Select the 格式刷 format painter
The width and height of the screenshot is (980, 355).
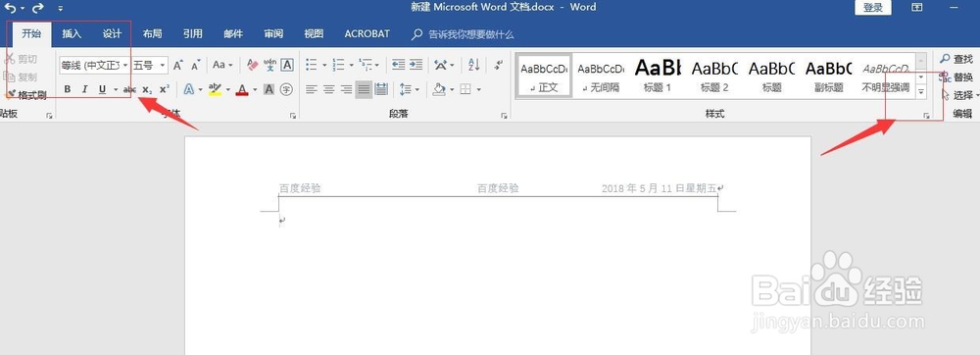pyautogui.click(x=25, y=95)
